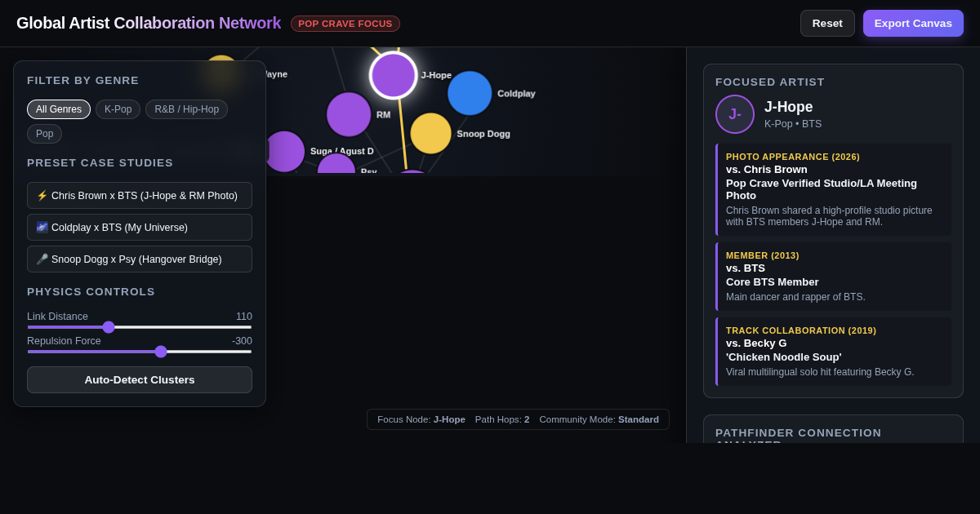Filter by All Genres
Screen dimensions: 980x514
coord(59,109)
